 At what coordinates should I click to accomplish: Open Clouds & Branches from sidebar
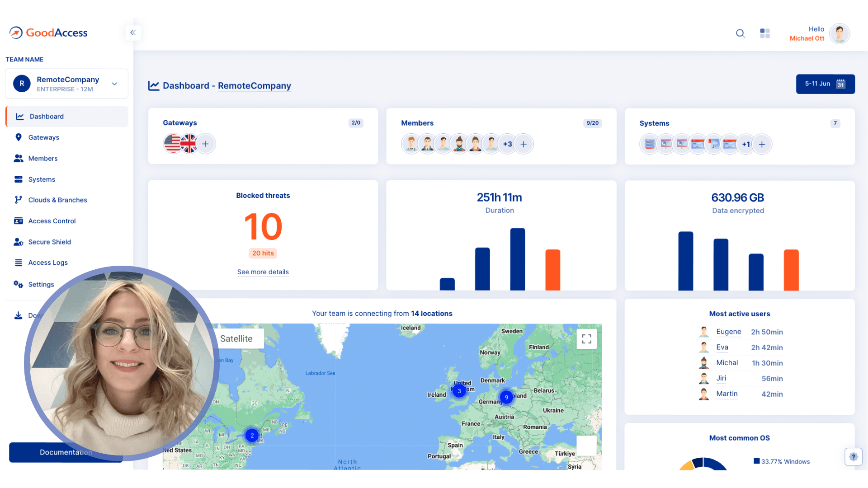pos(19,200)
